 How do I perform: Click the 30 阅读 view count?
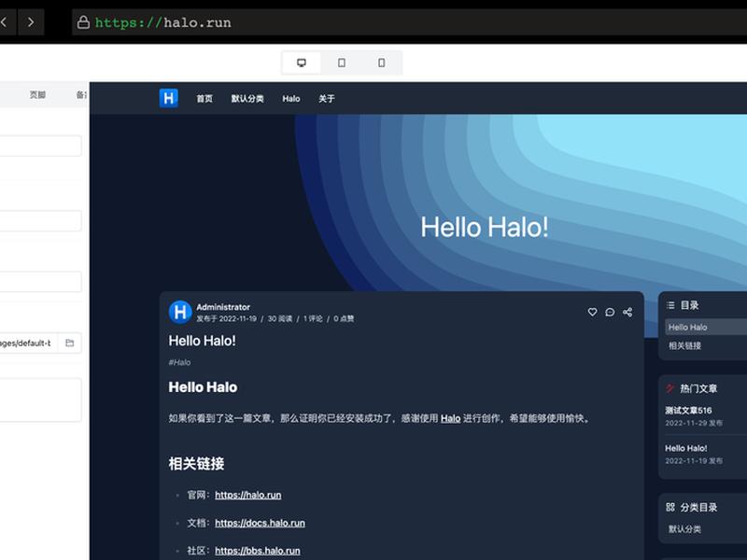[279, 318]
